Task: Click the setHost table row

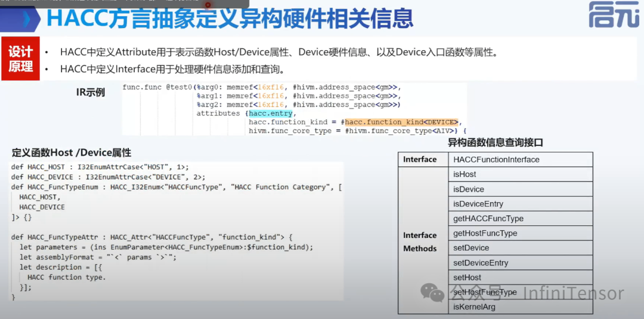Action: coord(521,277)
